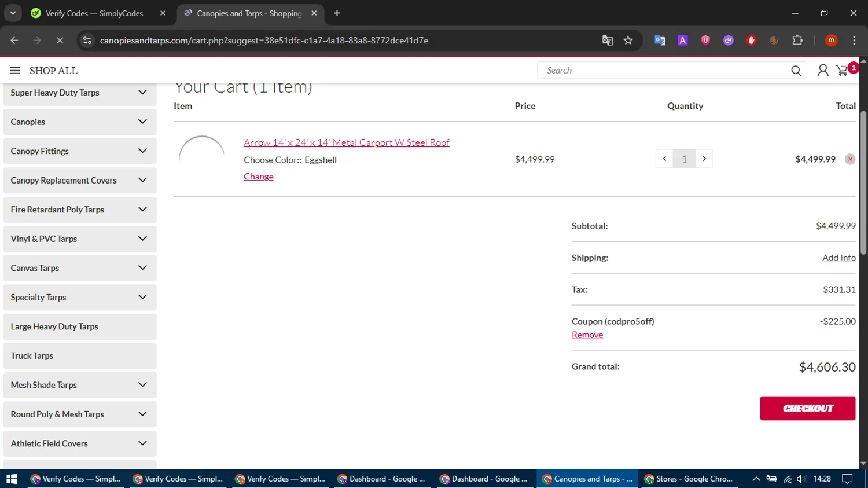
Task: Expand the Canopy Replacement Covers category
Action: (x=142, y=180)
